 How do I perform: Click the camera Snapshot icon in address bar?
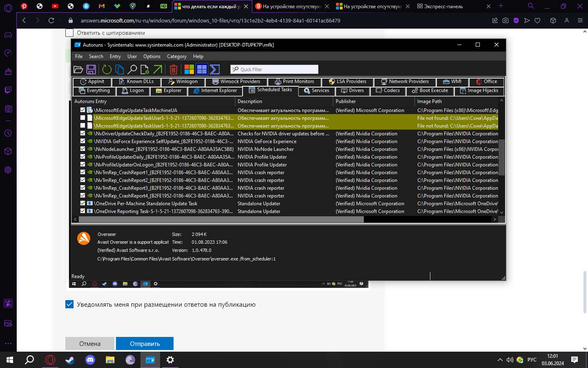(506, 20)
